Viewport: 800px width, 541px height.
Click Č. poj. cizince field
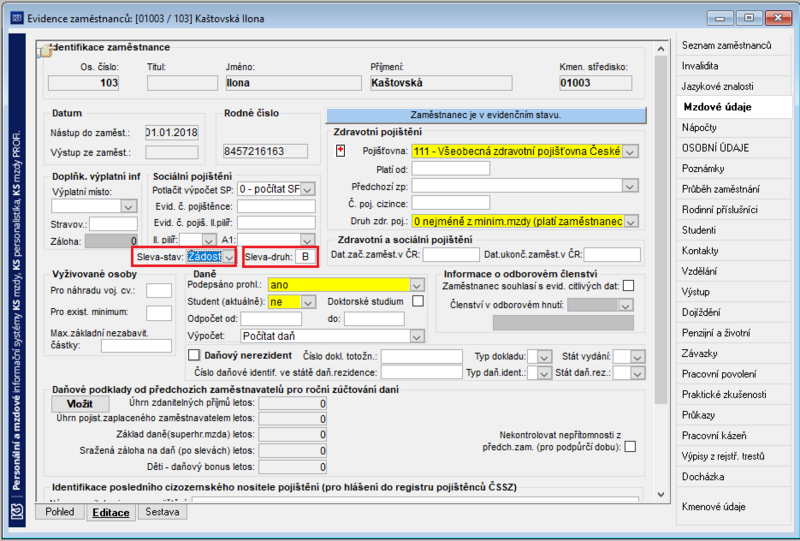pyautogui.click(x=451, y=203)
